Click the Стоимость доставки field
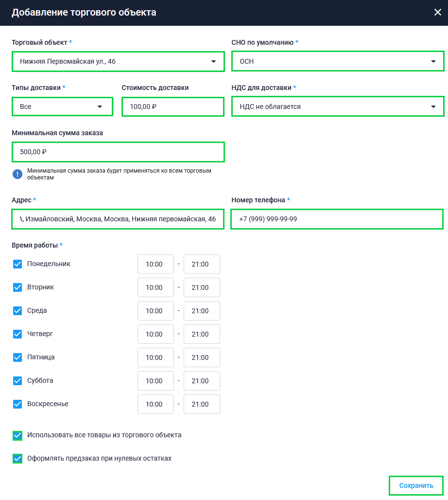This screenshot has width=448, height=500. [x=172, y=107]
